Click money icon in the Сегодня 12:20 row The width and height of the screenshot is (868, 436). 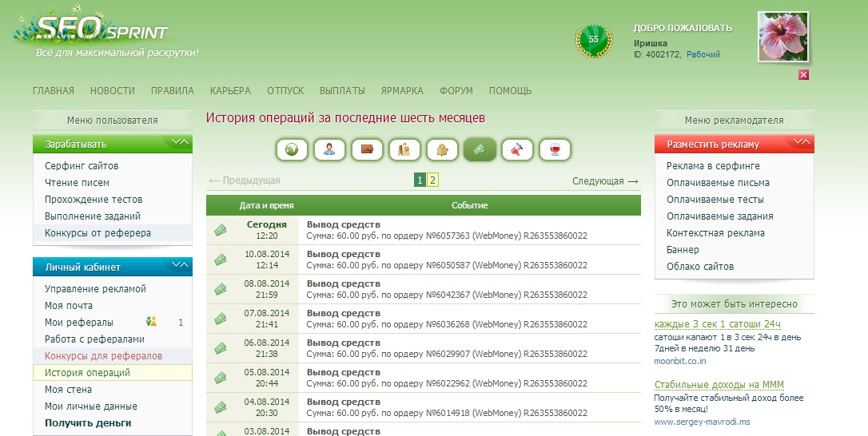point(221,230)
